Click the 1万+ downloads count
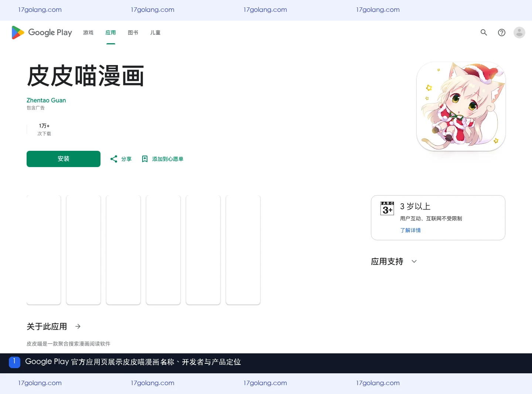This screenshot has height=394, width=532. coord(44,126)
